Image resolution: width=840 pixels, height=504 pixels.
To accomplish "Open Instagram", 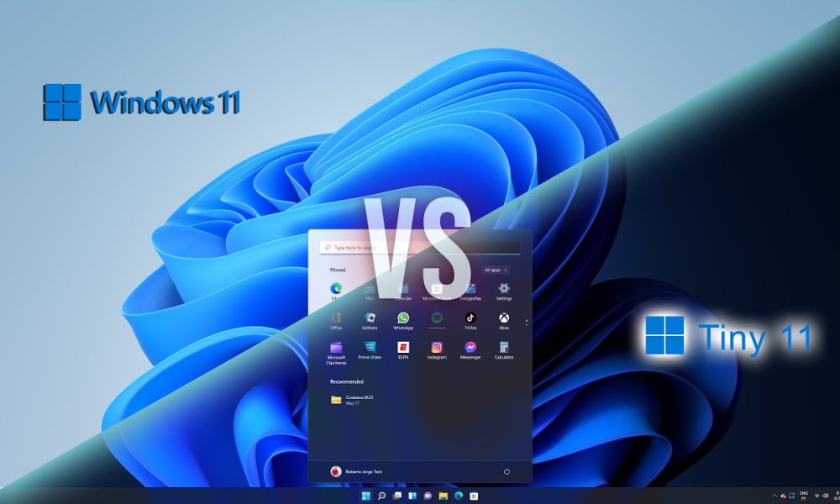I will tap(437, 348).
